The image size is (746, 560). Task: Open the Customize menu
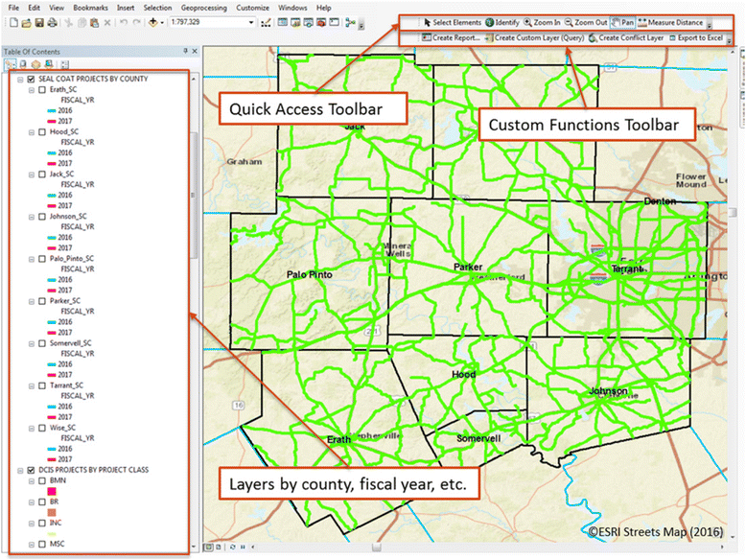tap(252, 8)
